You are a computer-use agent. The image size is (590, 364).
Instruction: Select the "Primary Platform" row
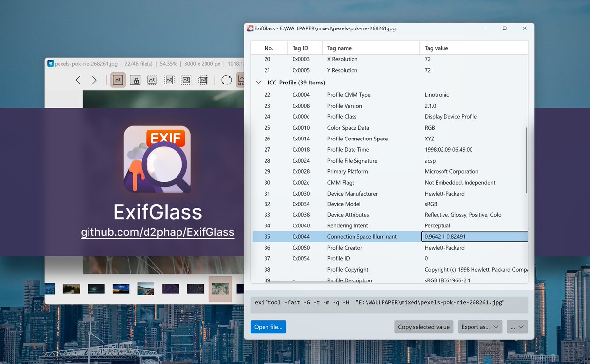coord(390,171)
